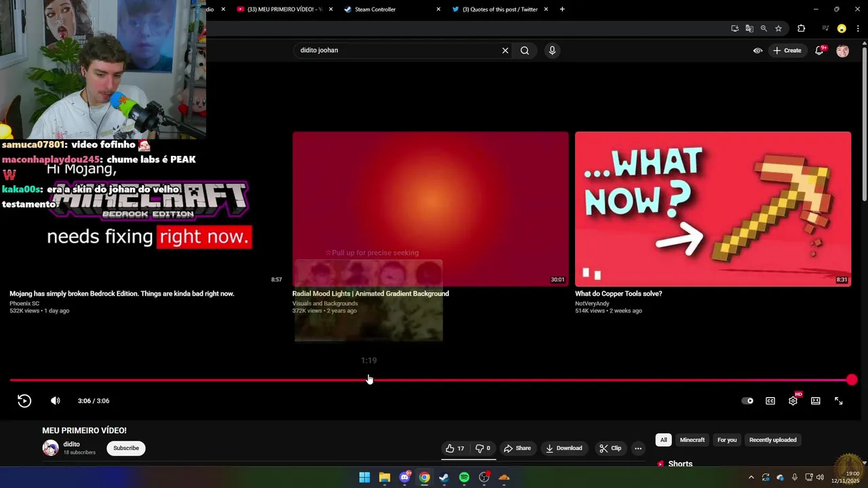Viewport: 868px width, 488px height.
Task: Open the didito channel name link
Action: [x=71, y=444]
